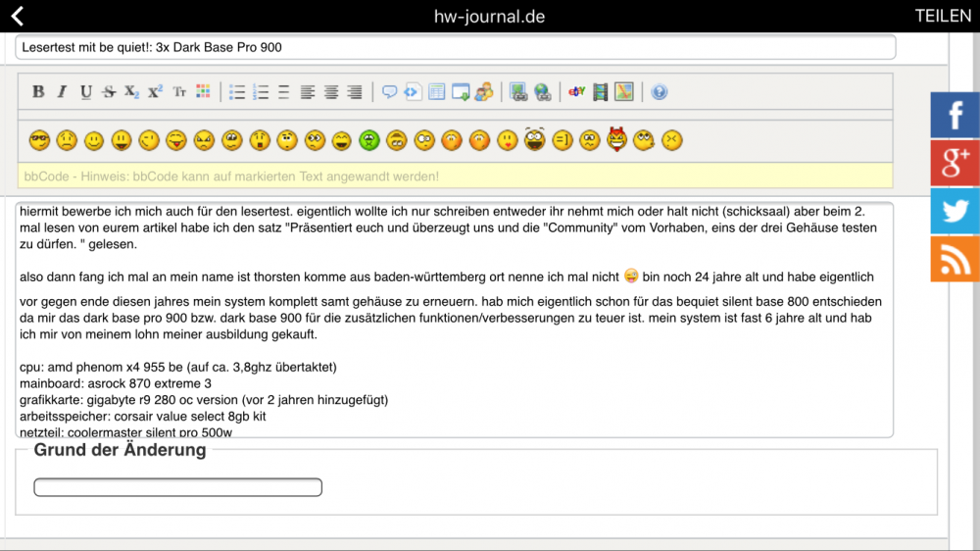Share on Google Plus
980x551 pixels.
tap(955, 163)
